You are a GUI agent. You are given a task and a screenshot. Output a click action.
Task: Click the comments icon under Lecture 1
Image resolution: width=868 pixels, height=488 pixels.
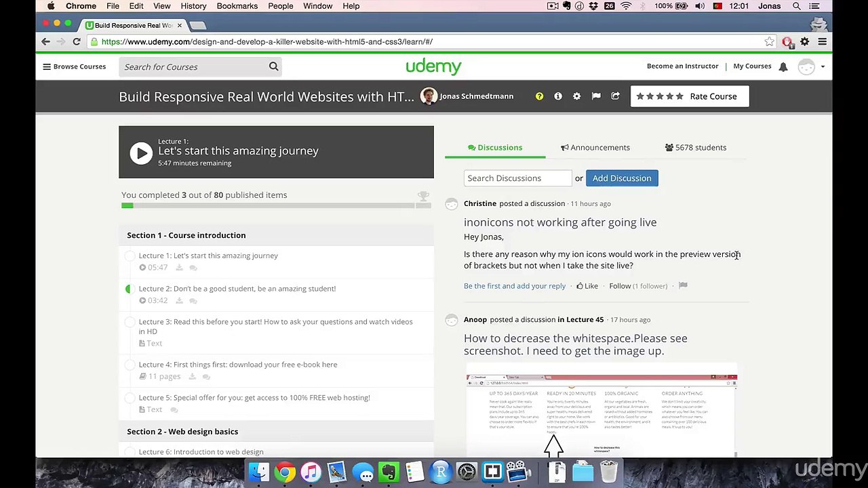point(193,268)
